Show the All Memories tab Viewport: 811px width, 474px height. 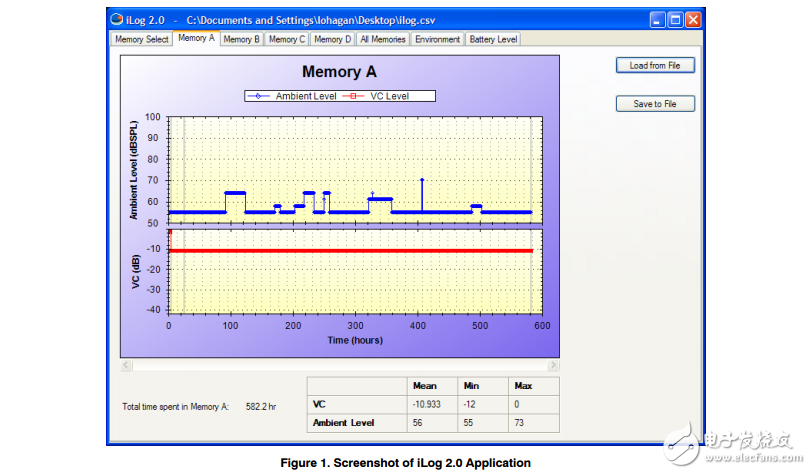[x=383, y=39]
